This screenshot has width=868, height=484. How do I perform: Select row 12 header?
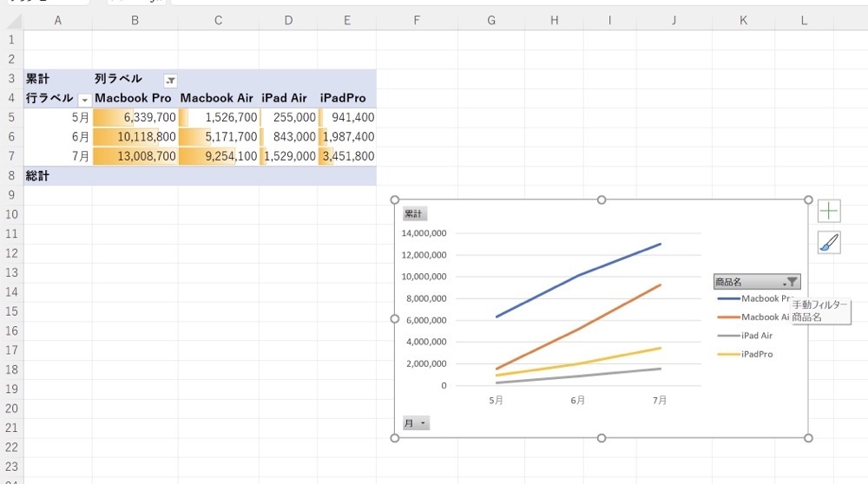point(11,252)
